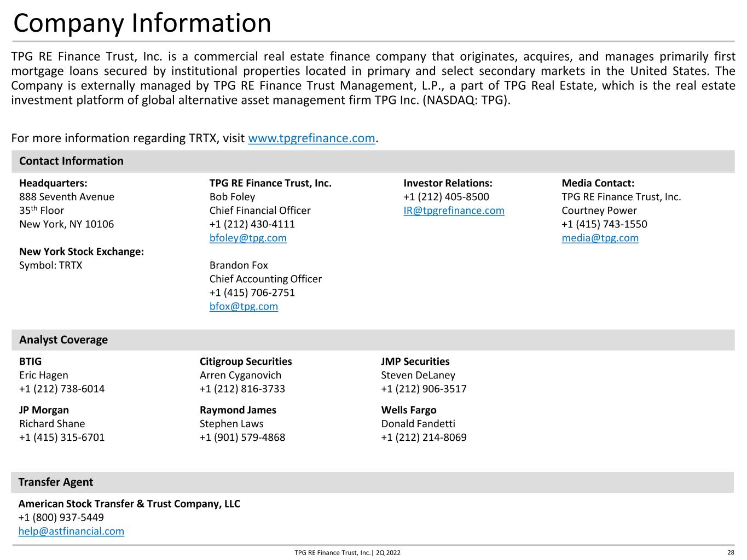
Task: Click Stephen Laws' phone number under Raymond James
Action: (242, 437)
